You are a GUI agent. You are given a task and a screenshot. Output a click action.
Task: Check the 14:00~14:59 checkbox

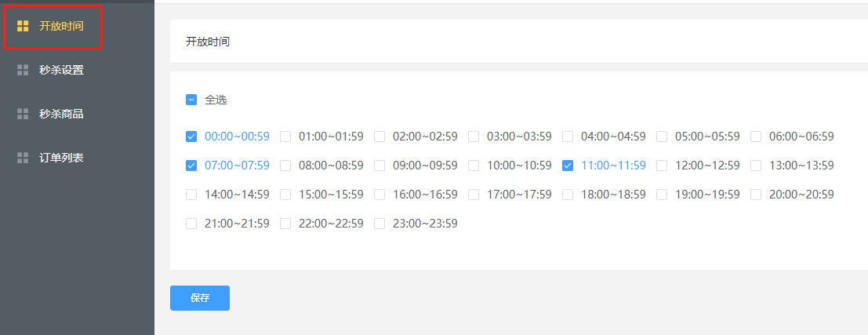click(x=191, y=195)
